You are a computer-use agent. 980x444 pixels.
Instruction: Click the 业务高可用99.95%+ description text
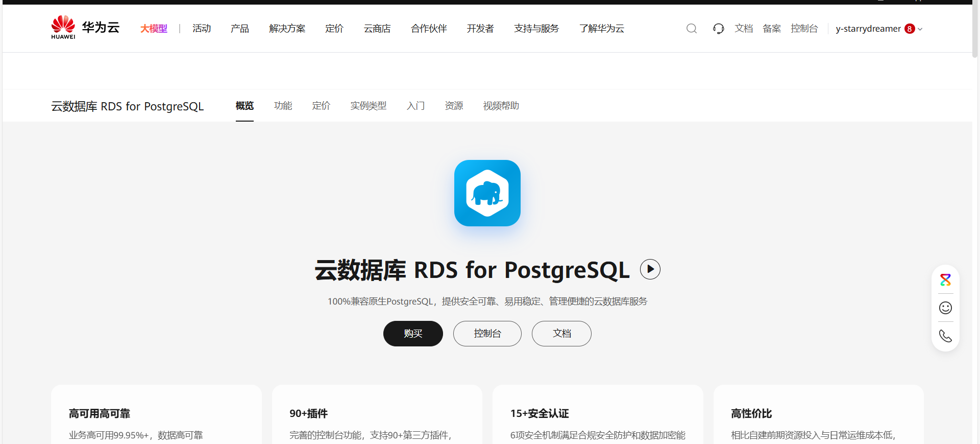pyautogui.click(x=136, y=435)
